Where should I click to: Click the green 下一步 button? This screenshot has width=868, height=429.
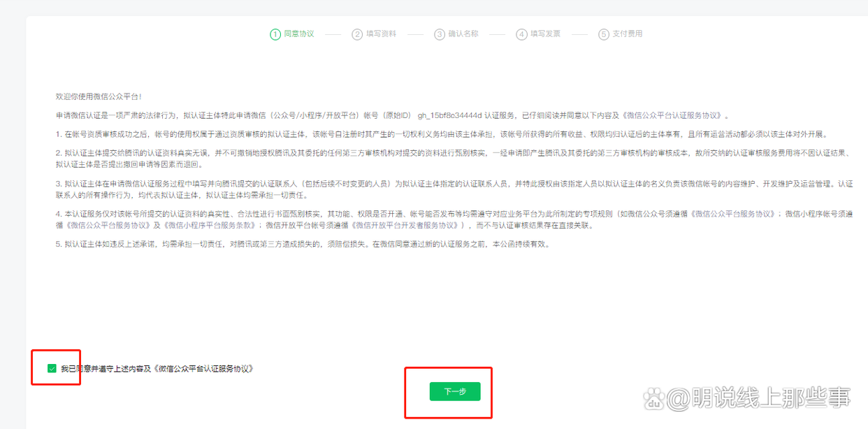pos(455,392)
